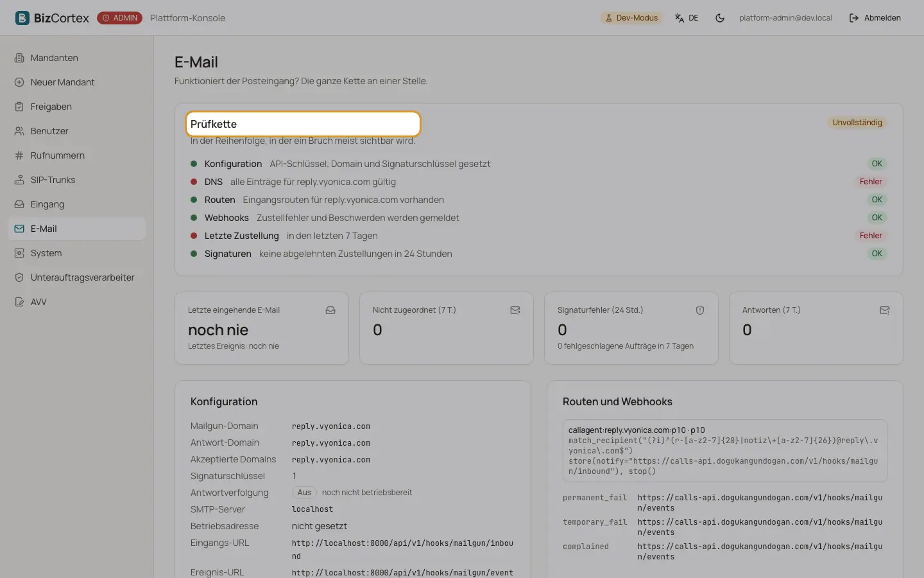Viewport: 924px width, 578px height.
Task: Click Betriebsadresse value 'nicht gesetzt'
Action: coord(320,526)
